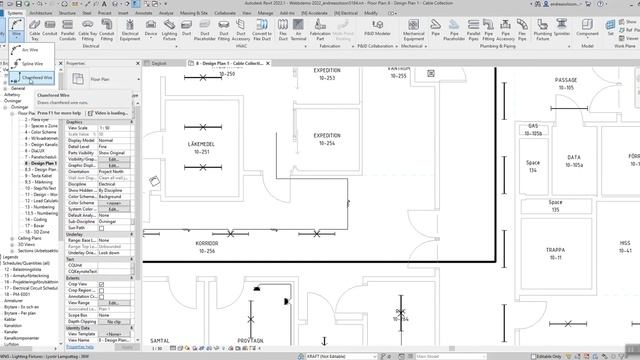
Task: Click Video is loading in tooltip
Action: (x=108, y=113)
